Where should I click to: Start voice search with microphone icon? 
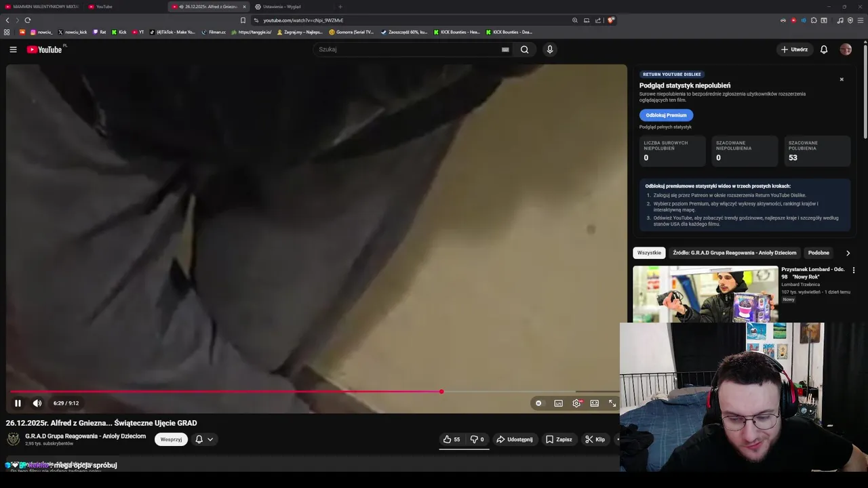(550, 49)
